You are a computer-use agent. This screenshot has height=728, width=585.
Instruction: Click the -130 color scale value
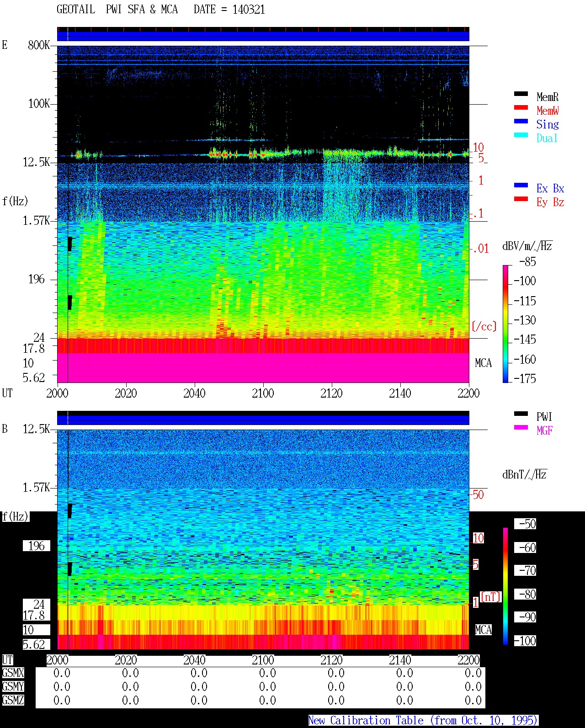coord(525,320)
